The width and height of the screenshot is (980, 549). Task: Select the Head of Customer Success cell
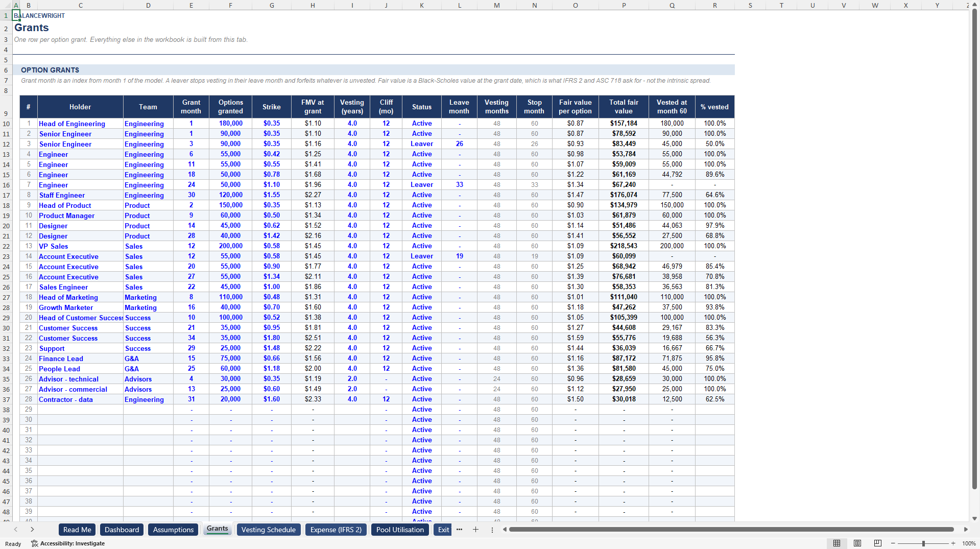click(x=80, y=318)
